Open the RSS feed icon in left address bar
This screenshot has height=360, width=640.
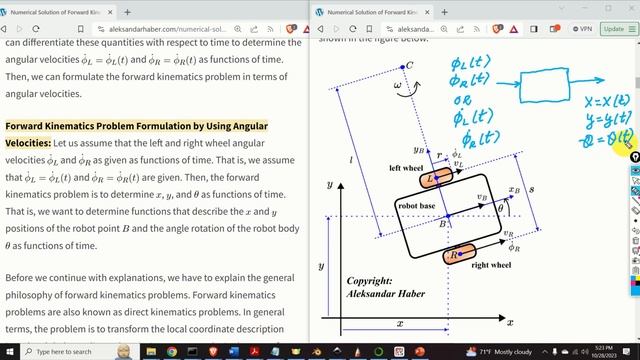(270, 29)
